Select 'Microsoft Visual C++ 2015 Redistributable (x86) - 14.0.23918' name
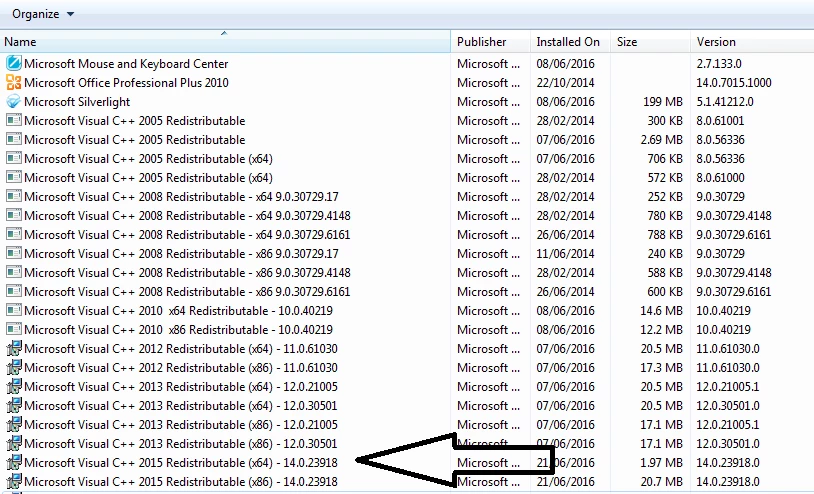The width and height of the screenshot is (814, 494). pyautogui.click(x=181, y=482)
